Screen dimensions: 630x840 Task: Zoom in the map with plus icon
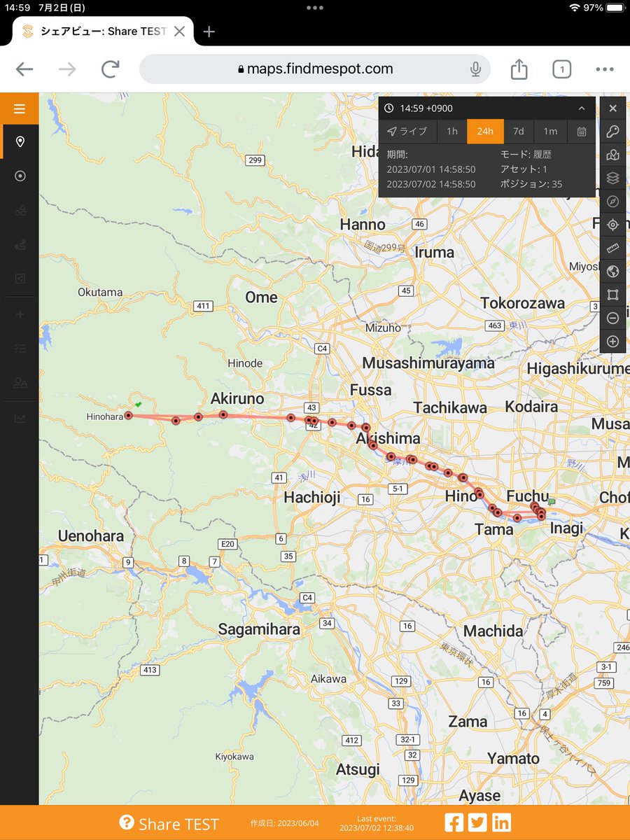click(612, 342)
